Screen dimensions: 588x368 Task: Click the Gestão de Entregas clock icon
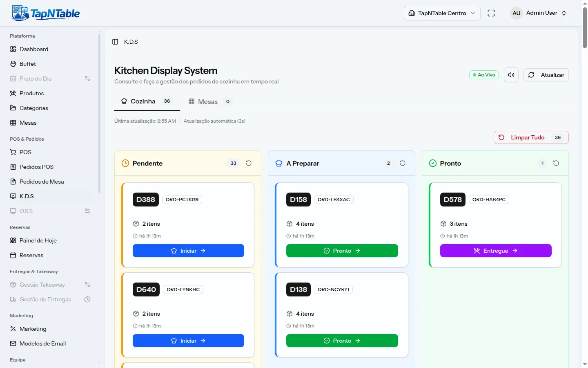(87, 299)
